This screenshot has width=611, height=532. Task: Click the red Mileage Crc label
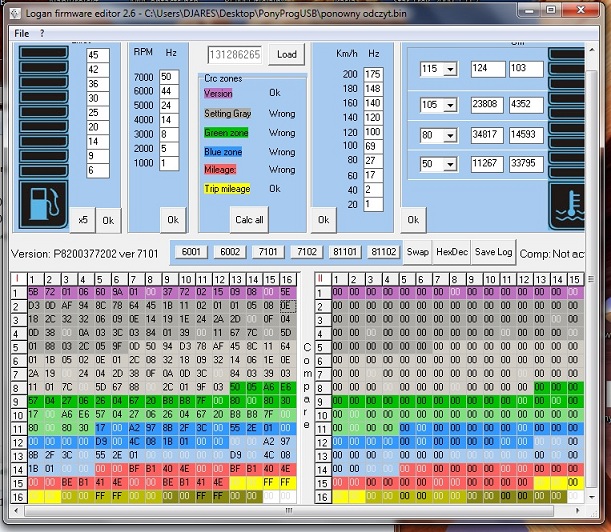click(220, 170)
